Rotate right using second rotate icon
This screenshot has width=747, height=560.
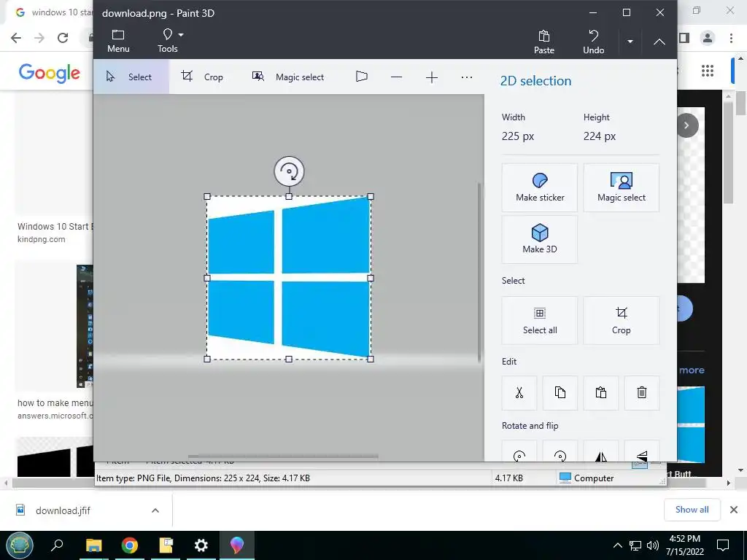click(x=560, y=451)
